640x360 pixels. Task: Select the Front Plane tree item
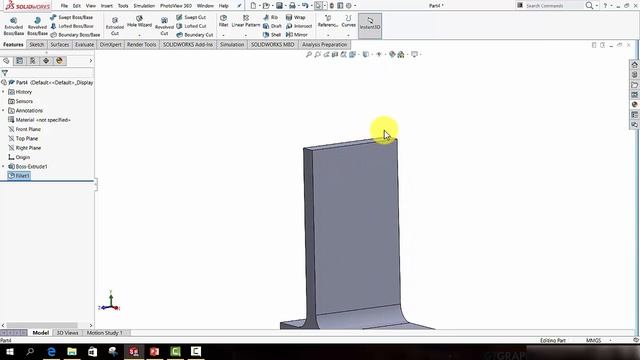coord(24,129)
